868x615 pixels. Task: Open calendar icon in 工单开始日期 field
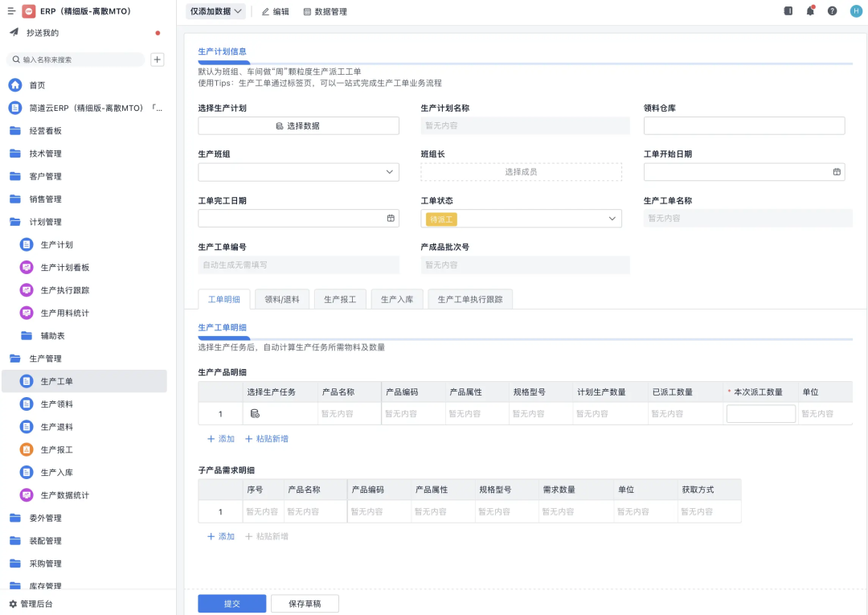pyautogui.click(x=837, y=172)
